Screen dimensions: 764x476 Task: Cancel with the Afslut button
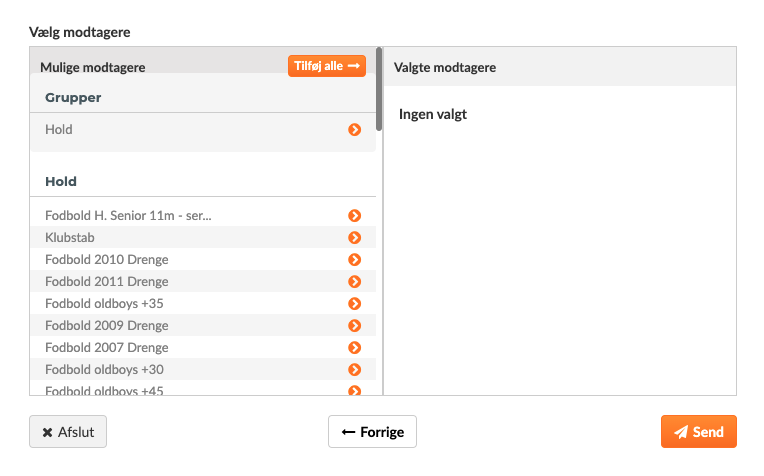point(68,431)
